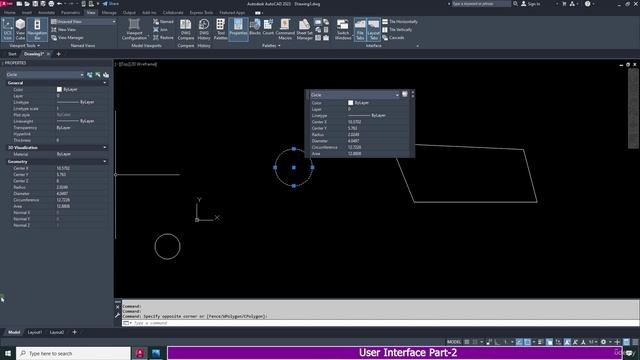Click the taskbar search box

coord(73,353)
